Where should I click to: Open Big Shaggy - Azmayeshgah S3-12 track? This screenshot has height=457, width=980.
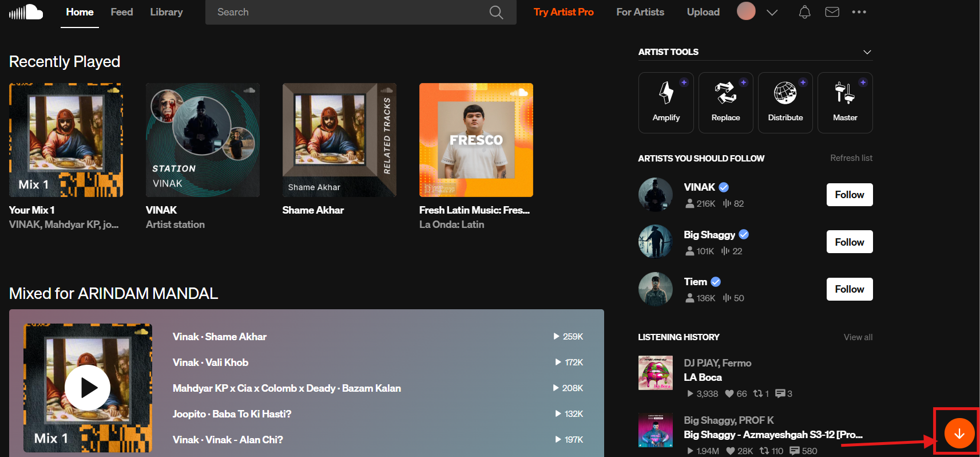pos(773,435)
